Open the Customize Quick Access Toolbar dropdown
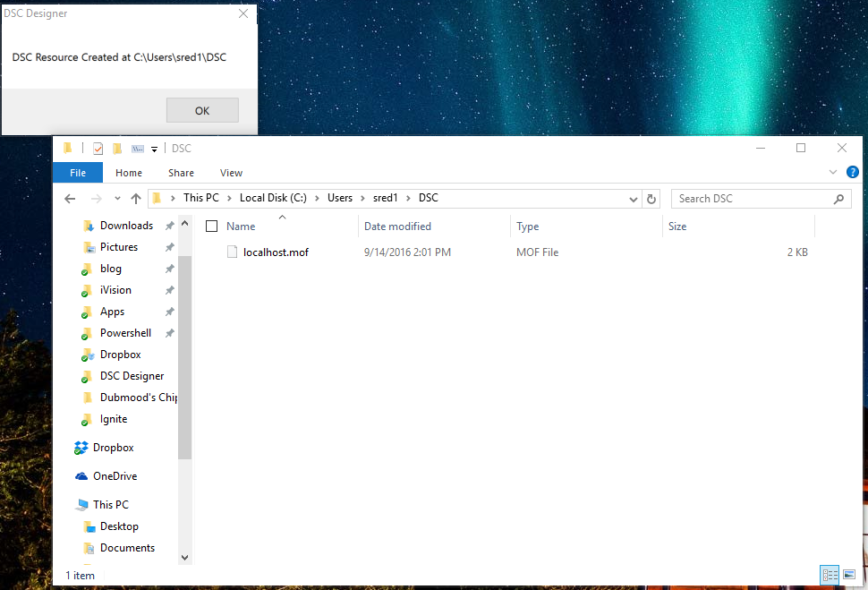The image size is (868, 590). point(155,149)
